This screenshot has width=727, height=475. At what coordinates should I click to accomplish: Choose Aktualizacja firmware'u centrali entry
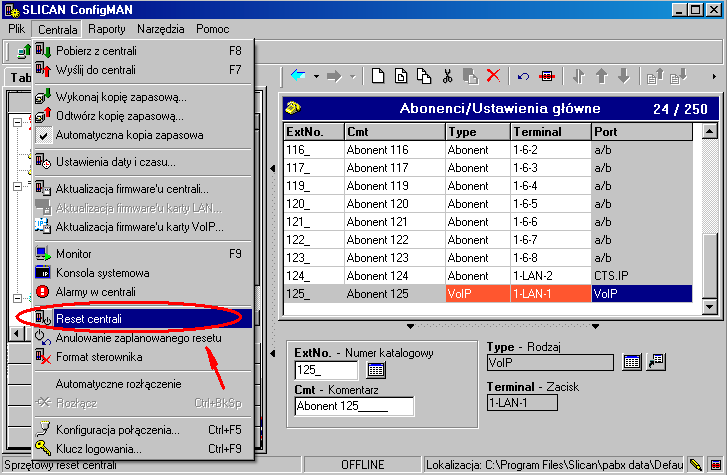(x=143, y=189)
